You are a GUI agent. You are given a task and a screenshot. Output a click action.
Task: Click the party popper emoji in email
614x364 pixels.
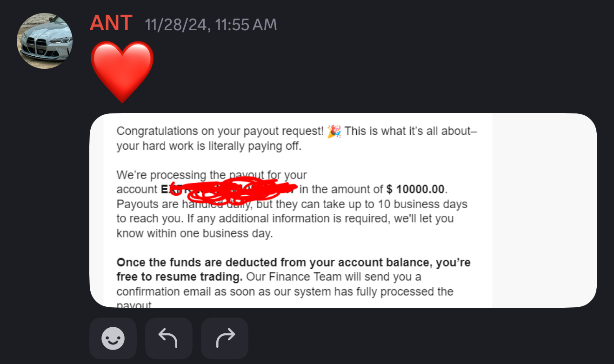(x=334, y=132)
